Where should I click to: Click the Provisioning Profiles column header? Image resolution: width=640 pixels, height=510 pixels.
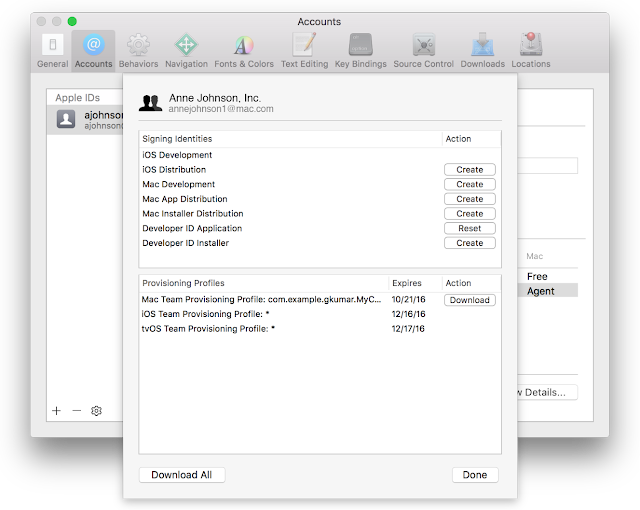tap(264, 283)
